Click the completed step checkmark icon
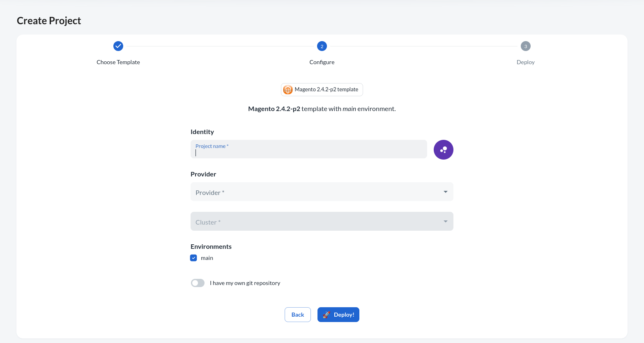 tap(118, 46)
